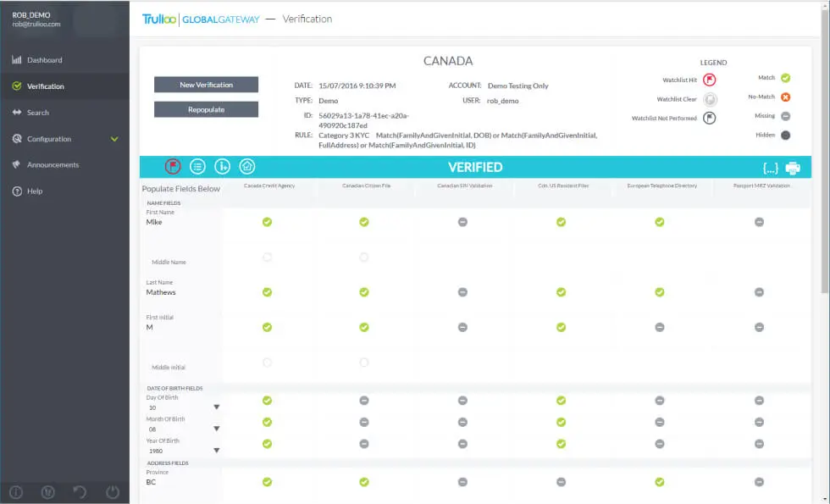830x504 pixels.
Task: Click the Repopulate button
Action: 206,109
